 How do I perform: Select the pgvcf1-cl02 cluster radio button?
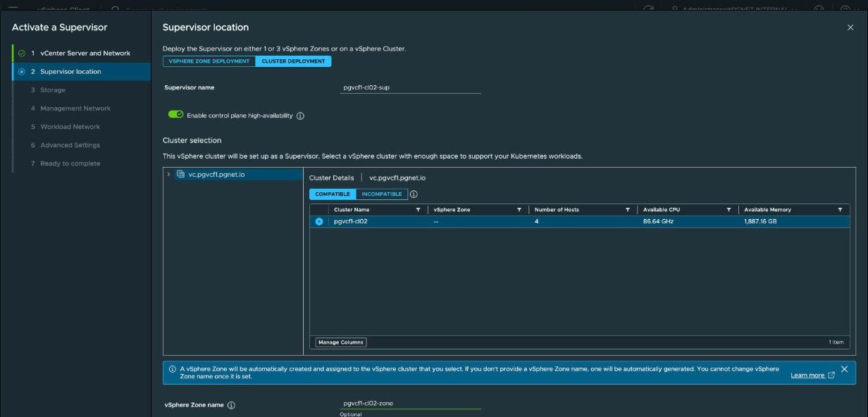319,221
